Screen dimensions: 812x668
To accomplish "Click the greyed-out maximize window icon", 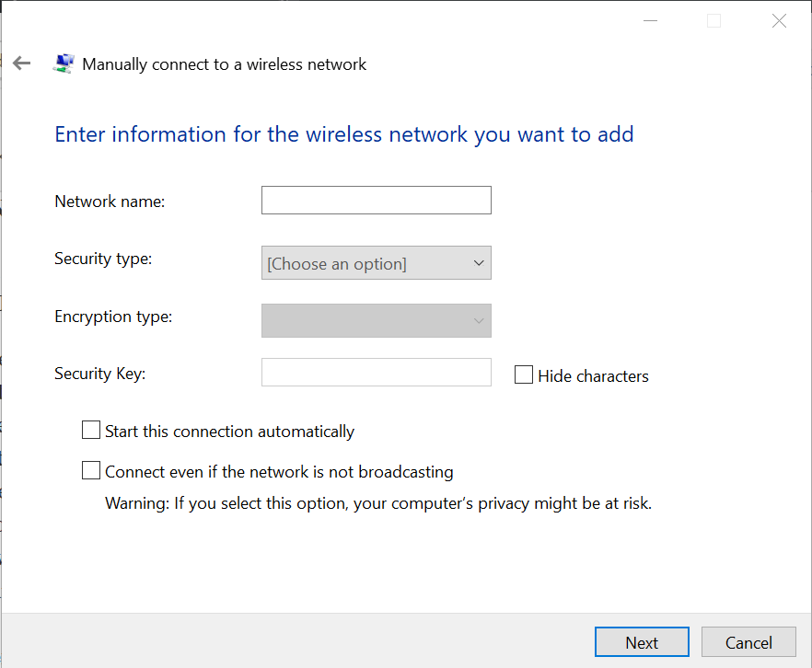I will pyautogui.click(x=714, y=20).
